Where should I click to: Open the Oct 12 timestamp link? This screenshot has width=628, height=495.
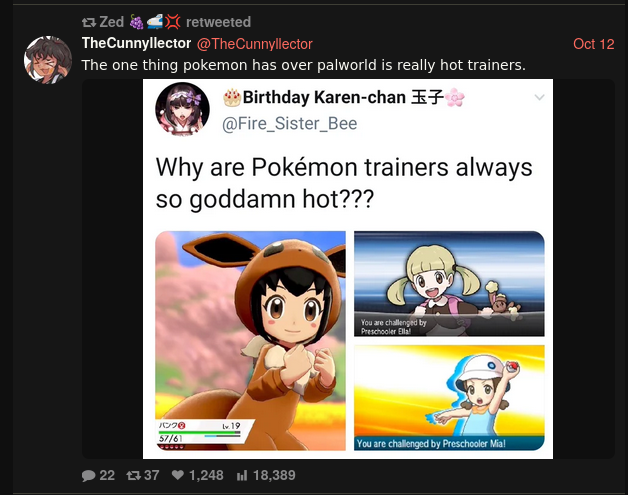pos(594,44)
